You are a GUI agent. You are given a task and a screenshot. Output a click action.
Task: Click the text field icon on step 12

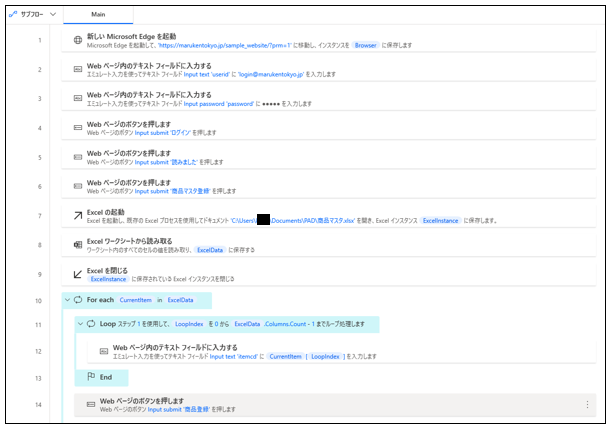pyautogui.click(x=104, y=351)
